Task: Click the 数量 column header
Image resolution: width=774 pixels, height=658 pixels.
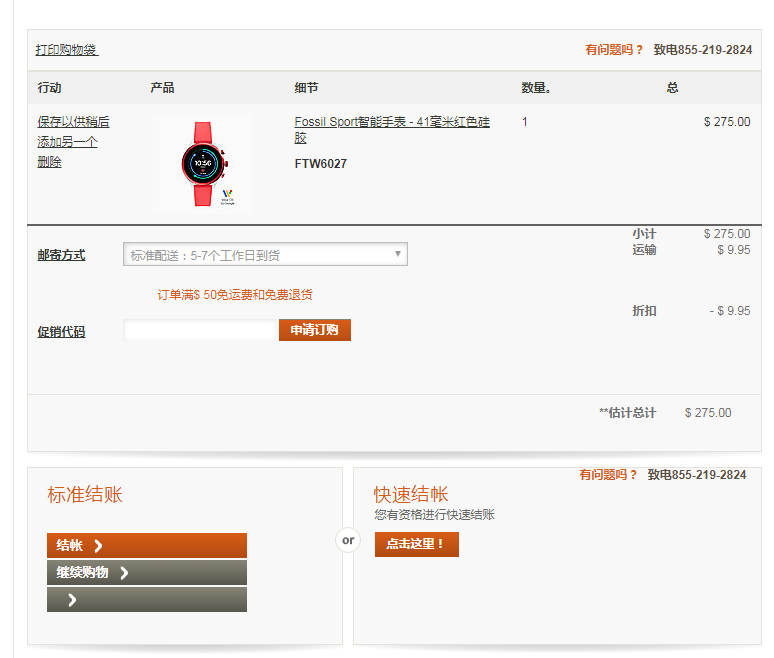Action: (x=536, y=88)
